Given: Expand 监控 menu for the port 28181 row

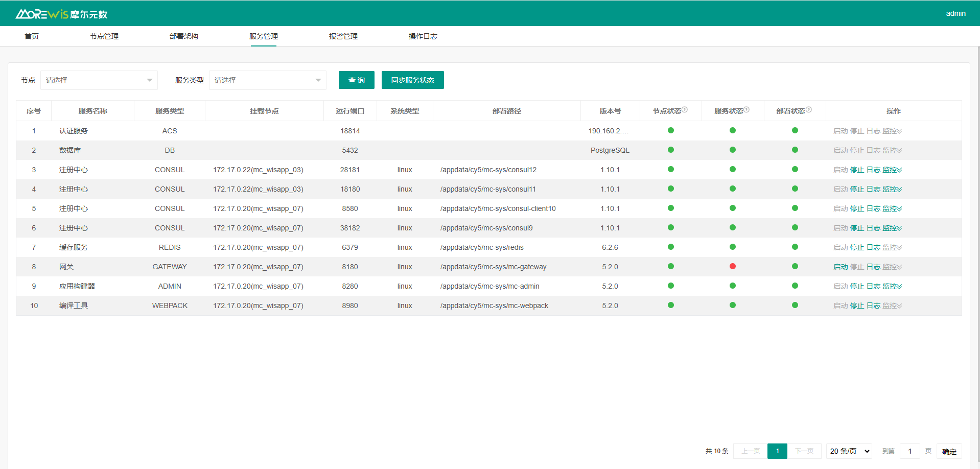Looking at the screenshot, I should pyautogui.click(x=892, y=170).
